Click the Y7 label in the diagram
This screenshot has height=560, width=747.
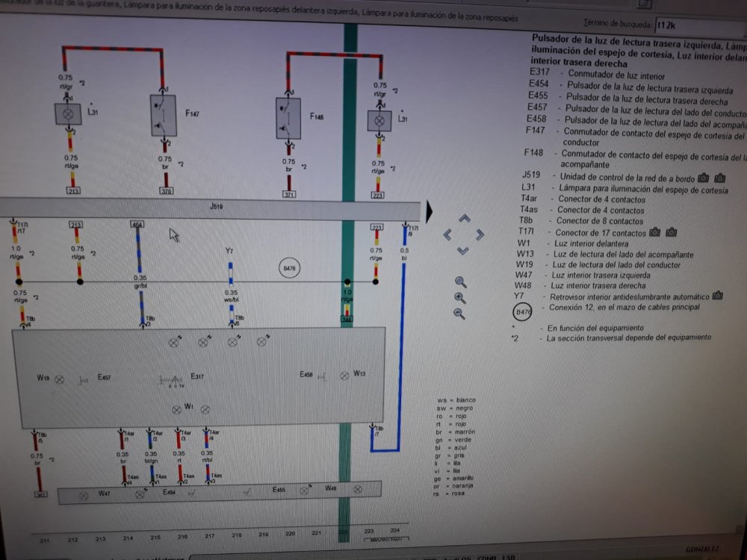(x=229, y=250)
